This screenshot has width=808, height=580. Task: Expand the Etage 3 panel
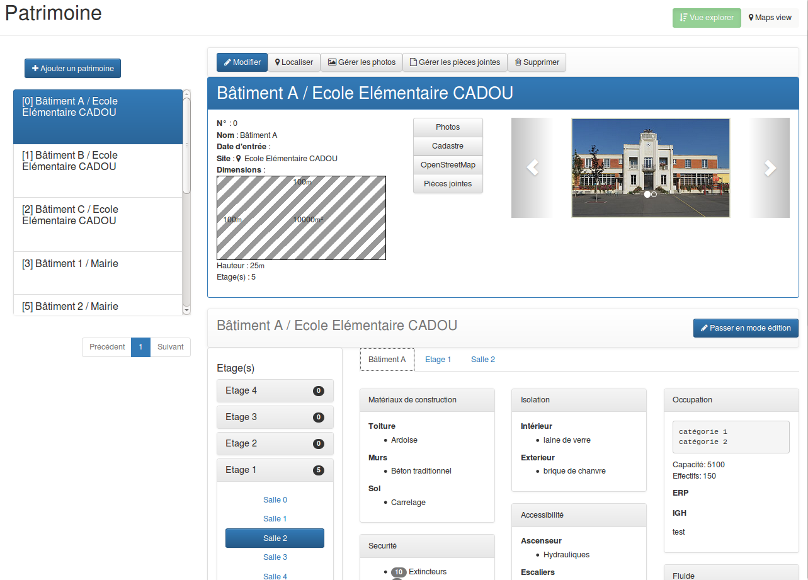coord(275,416)
